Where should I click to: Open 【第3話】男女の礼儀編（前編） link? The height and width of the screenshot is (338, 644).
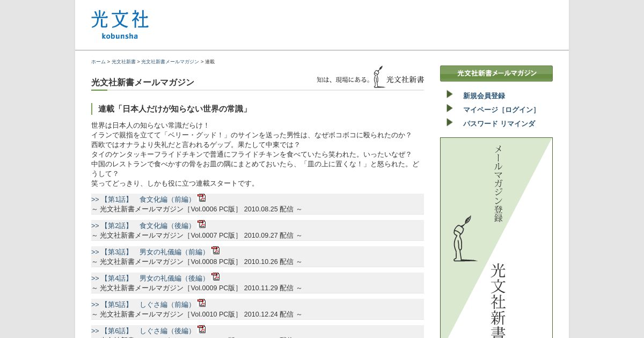150,252
